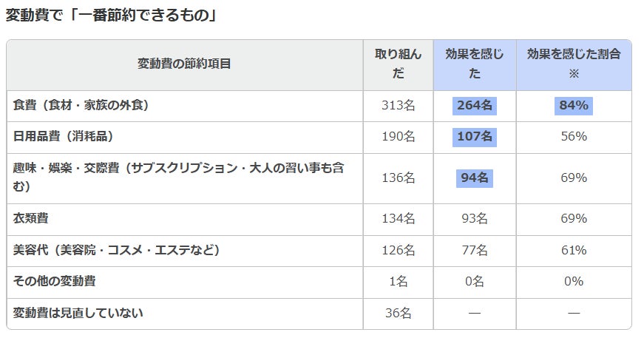Image resolution: width=644 pixels, height=338 pixels.
Task: Click the 61% cell in 美容代 row
Action: (x=573, y=250)
